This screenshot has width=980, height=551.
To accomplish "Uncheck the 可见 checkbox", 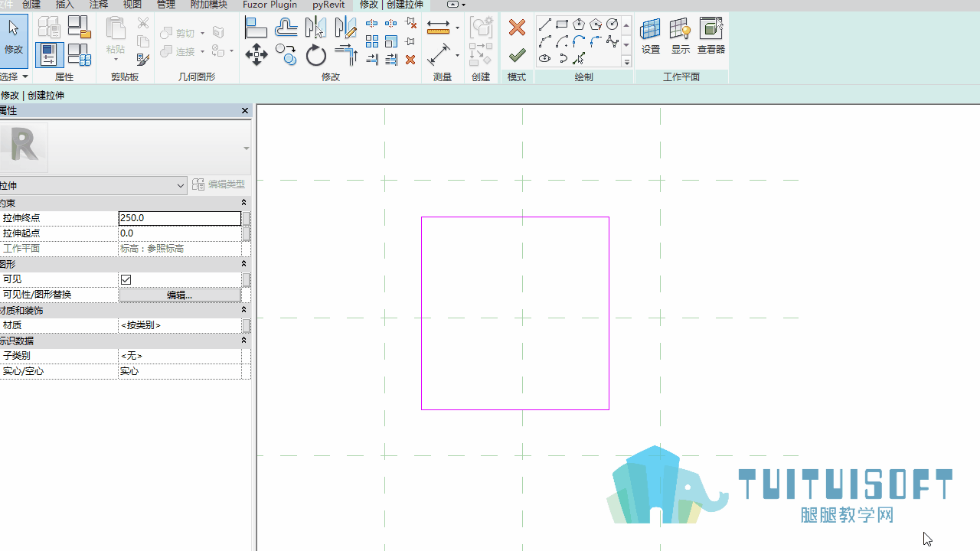I will (x=126, y=279).
